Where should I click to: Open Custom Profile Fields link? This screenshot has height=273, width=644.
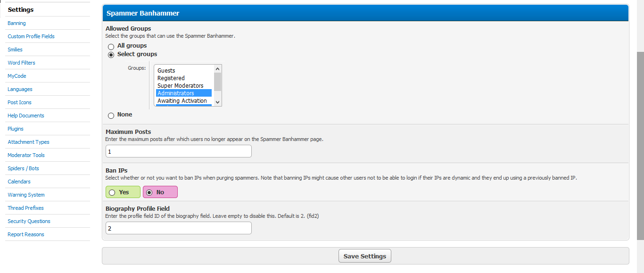(x=31, y=36)
